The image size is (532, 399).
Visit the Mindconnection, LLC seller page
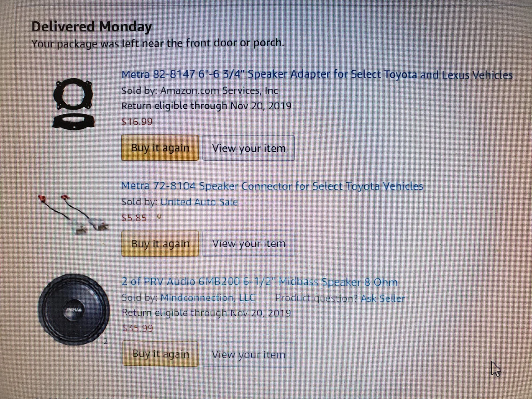click(x=208, y=298)
